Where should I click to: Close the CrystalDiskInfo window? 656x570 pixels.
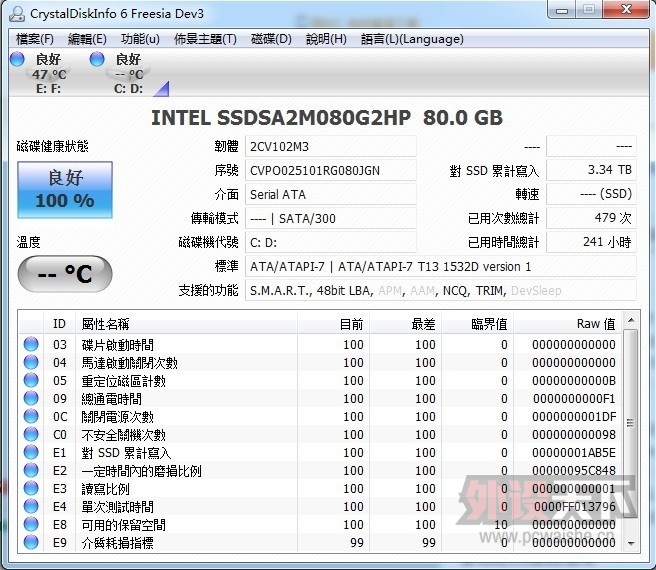(626, 9)
